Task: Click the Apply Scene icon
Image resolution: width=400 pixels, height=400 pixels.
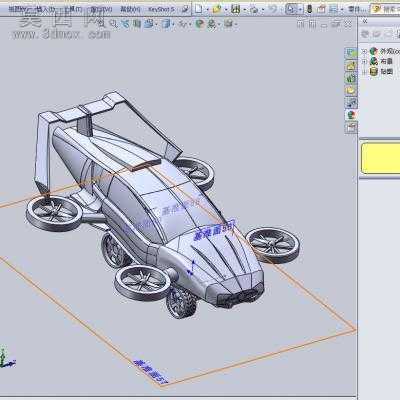Action: tap(211, 24)
